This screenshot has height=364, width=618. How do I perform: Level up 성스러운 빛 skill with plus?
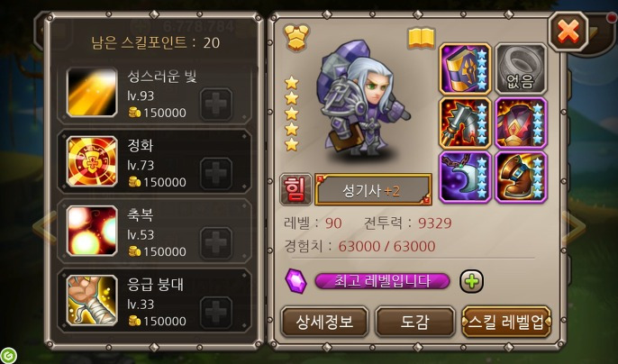(x=216, y=105)
